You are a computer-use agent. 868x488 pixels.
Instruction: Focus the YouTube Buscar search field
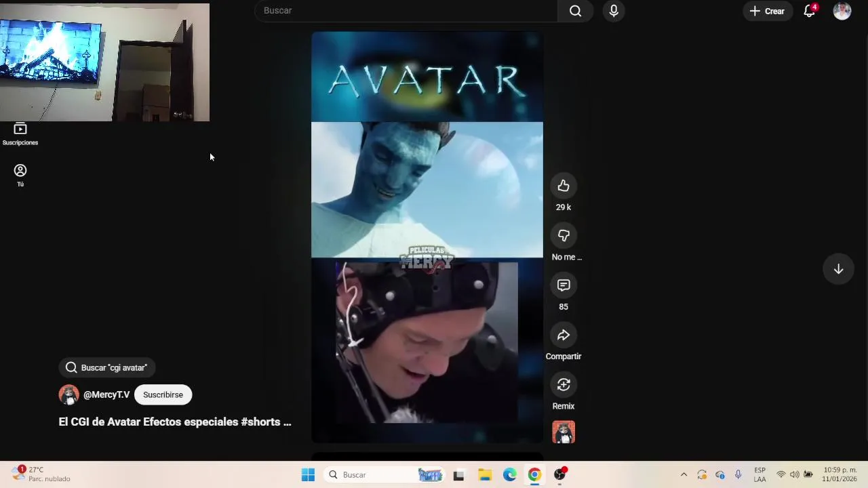coord(407,11)
